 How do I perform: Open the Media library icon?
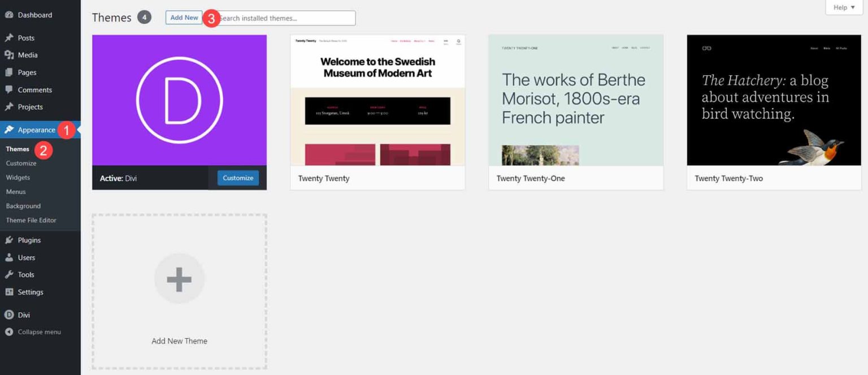(x=9, y=55)
